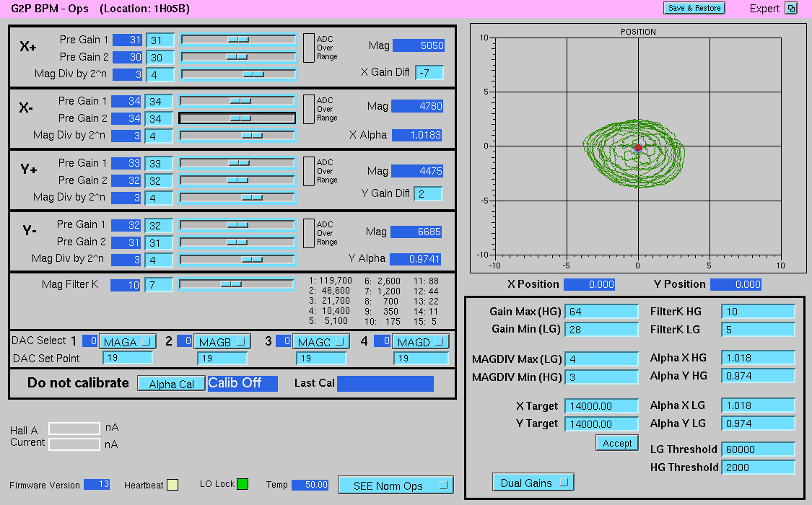Image resolution: width=812 pixels, height=505 pixels.
Task: Adjust the X+ Mag Div slider
Action: 239,74
